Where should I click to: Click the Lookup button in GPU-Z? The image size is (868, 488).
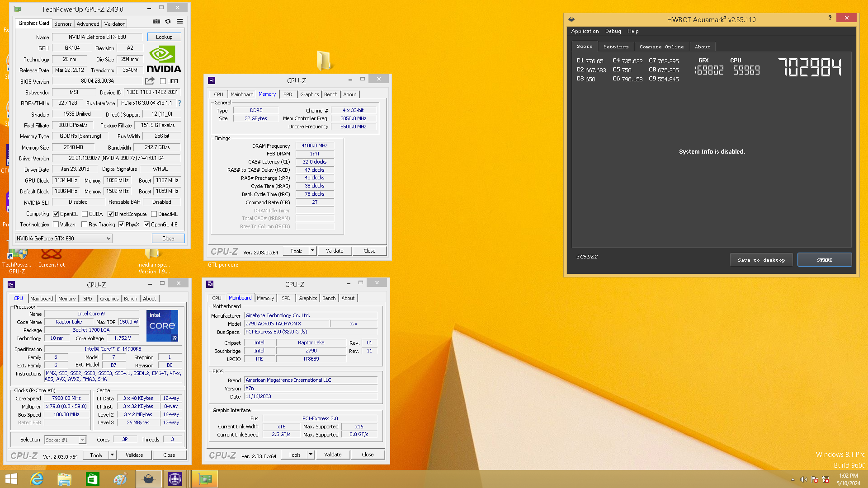click(x=164, y=37)
